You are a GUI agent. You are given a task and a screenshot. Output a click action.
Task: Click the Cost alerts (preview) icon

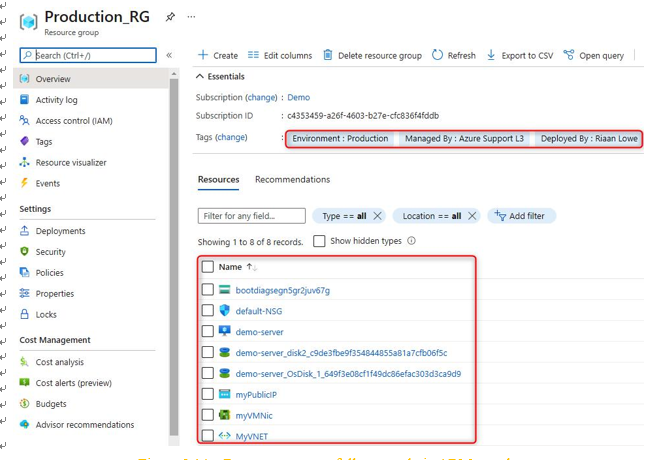(24, 382)
